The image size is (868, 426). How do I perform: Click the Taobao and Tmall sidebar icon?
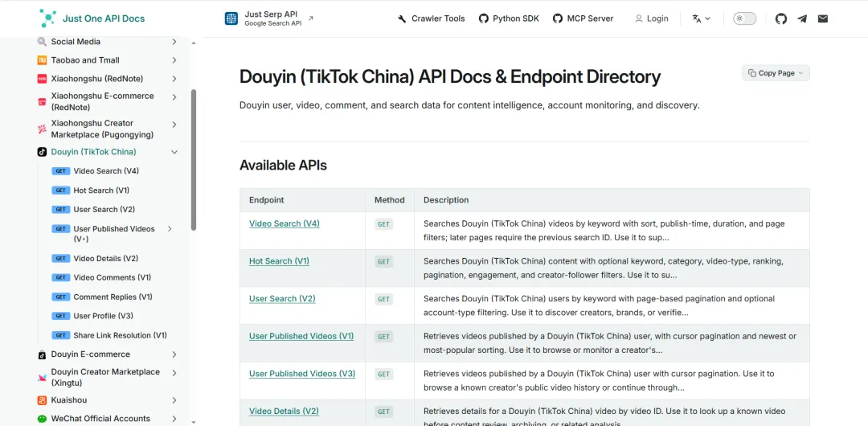(42, 59)
